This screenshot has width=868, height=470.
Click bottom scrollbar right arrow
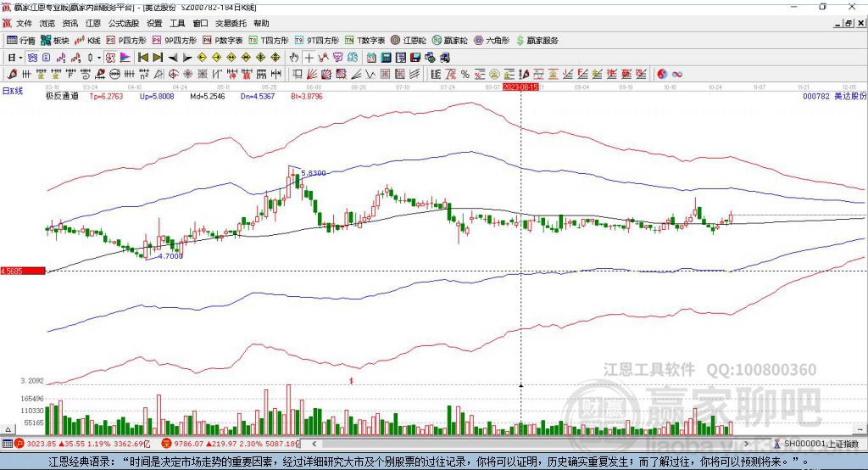click(746, 444)
